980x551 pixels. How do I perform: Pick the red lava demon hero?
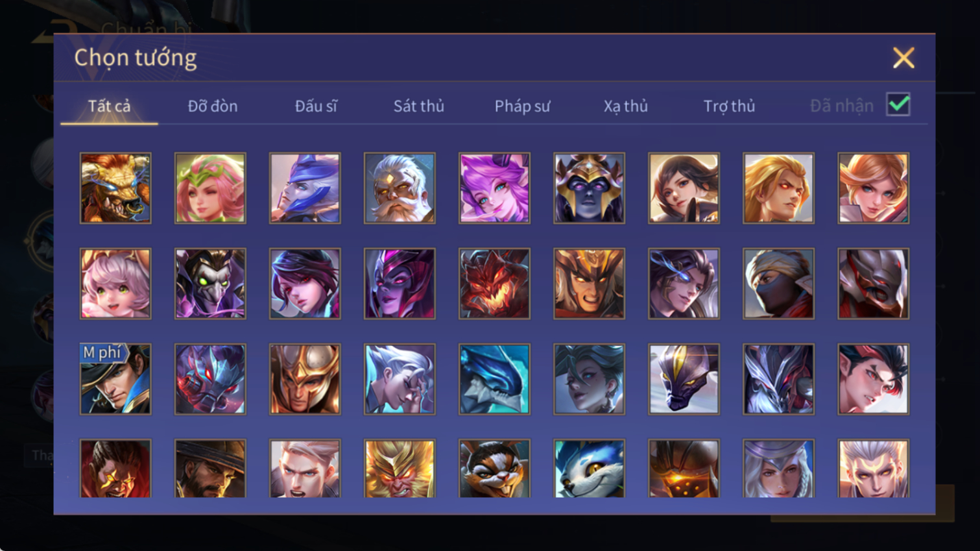click(494, 284)
